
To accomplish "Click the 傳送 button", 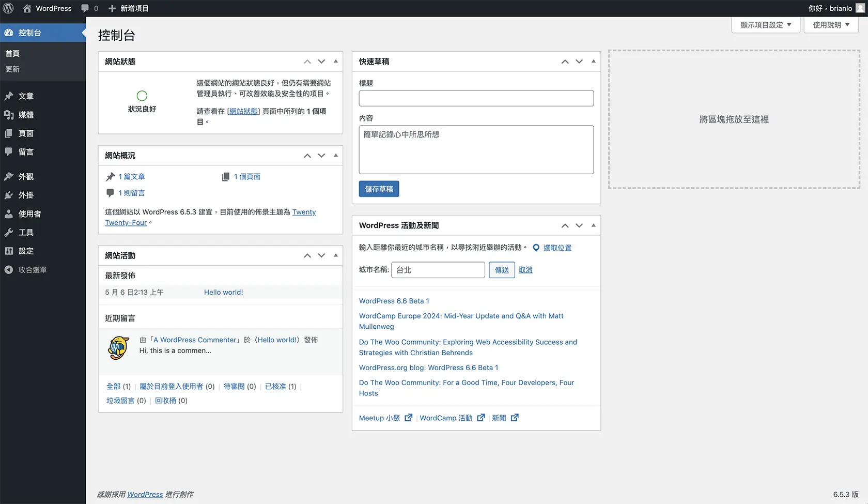I will pyautogui.click(x=502, y=270).
